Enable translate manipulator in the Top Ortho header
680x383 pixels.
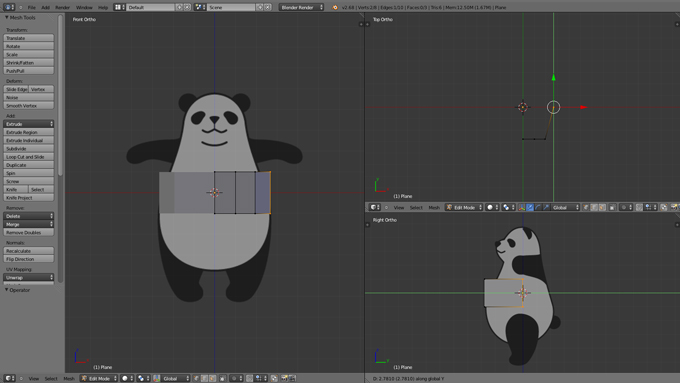click(530, 207)
